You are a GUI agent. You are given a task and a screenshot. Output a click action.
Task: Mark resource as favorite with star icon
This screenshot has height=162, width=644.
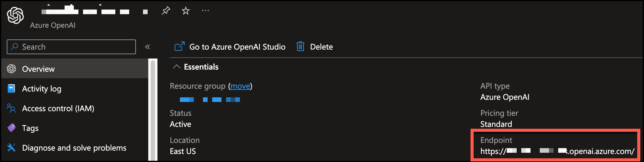(185, 11)
